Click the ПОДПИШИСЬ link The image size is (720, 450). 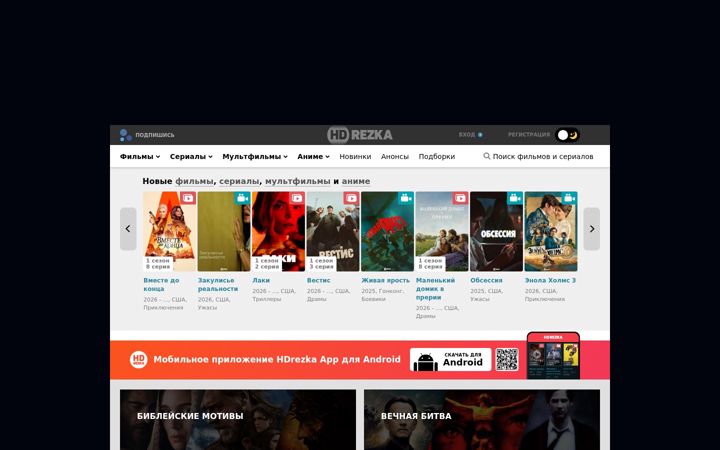pos(155,135)
